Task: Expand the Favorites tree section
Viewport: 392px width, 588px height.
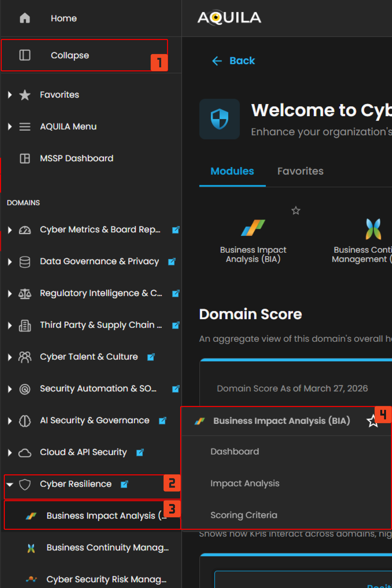Action: (x=10, y=95)
